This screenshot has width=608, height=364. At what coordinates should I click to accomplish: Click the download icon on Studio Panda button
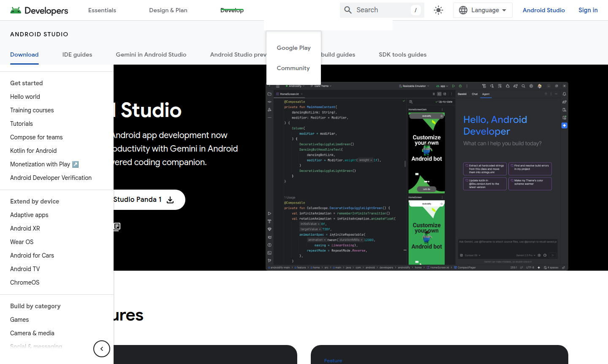tap(170, 200)
